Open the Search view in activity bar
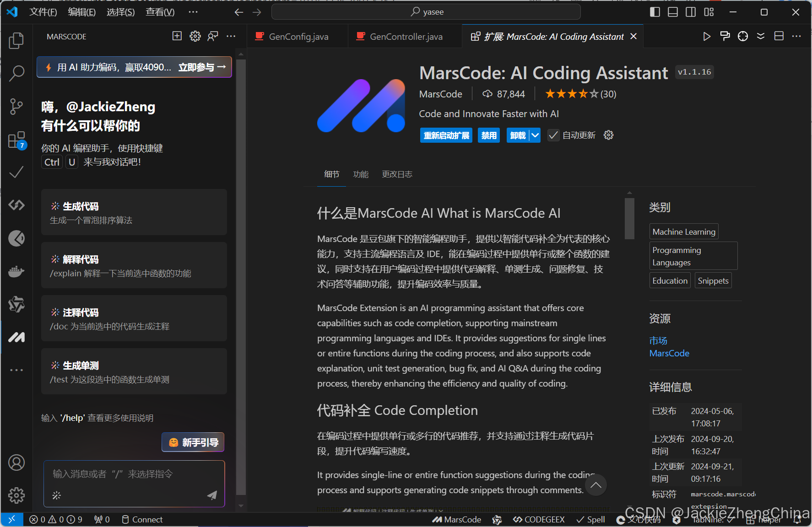Image resolution: width=812 pixels, height=527 pixels. coord(16,73)
